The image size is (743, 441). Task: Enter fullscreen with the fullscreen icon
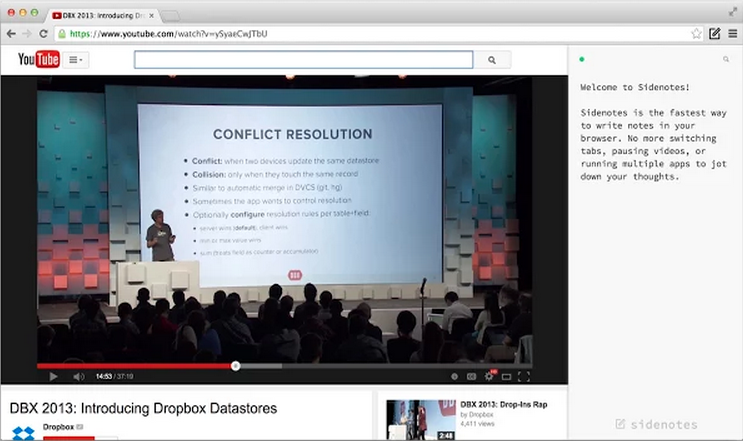coord(524,377)
